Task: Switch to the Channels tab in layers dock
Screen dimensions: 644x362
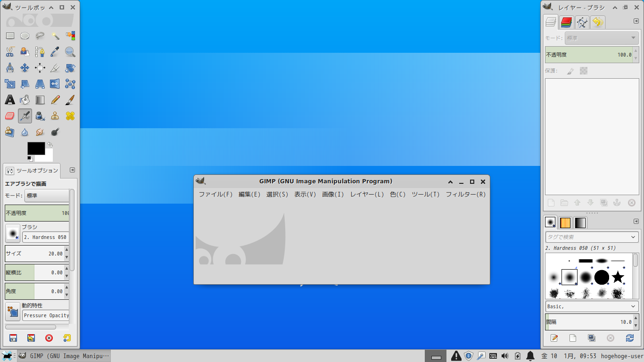Action: pyautogui.click(x=566, y=22)
